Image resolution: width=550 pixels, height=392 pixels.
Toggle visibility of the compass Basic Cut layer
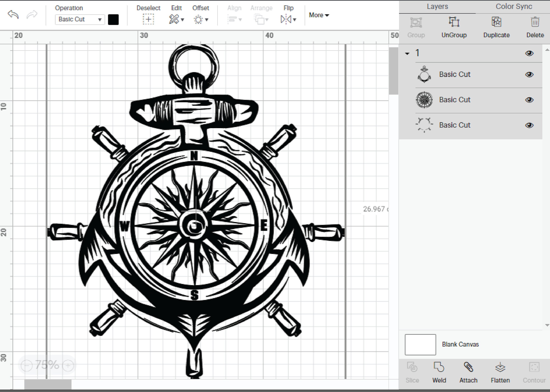[x=529, y=100]
